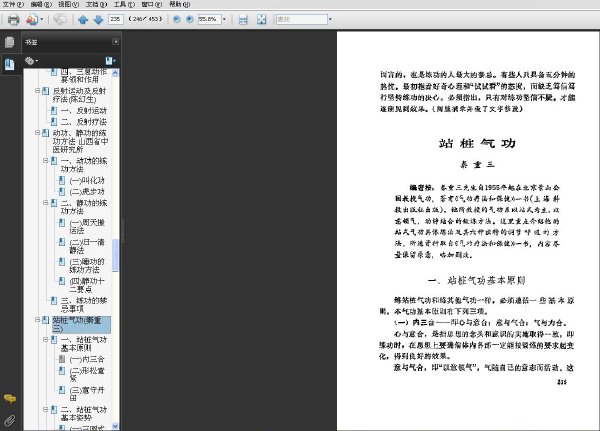
Task: Click the page number field showing 235
Action: coord(116,19)
